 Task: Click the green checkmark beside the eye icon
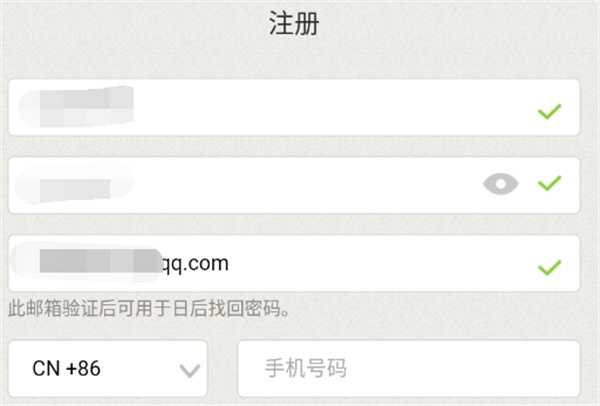pos(549,183)
